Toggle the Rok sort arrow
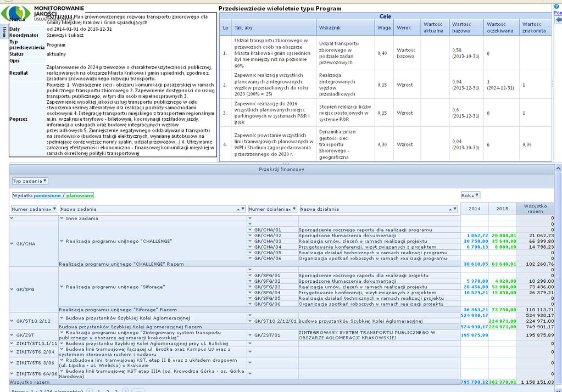This screenshot has height=392, width=562. [x=473, y=195]
